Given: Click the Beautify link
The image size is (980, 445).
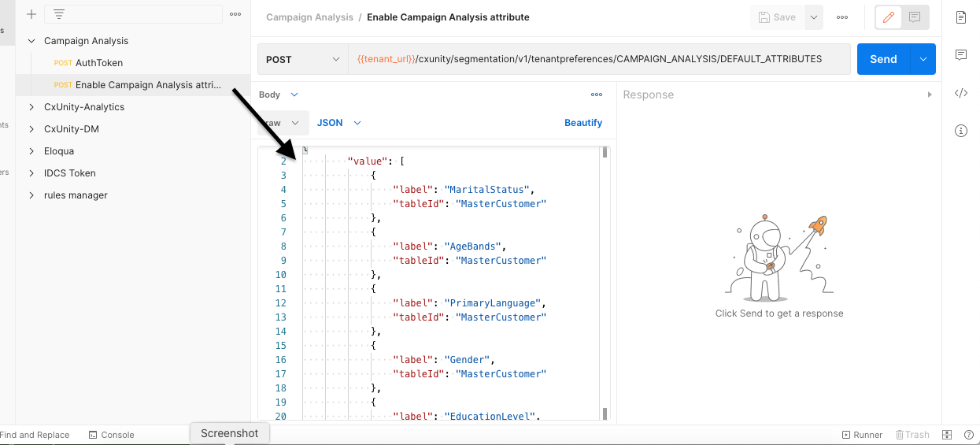Looking at the screenshot, I should 583,123.
